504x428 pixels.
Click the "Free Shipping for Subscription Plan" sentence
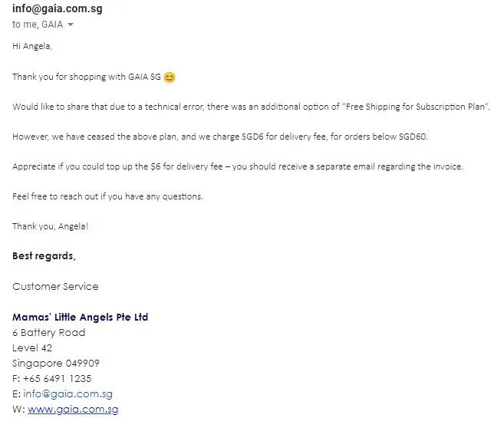coord(251,107)
